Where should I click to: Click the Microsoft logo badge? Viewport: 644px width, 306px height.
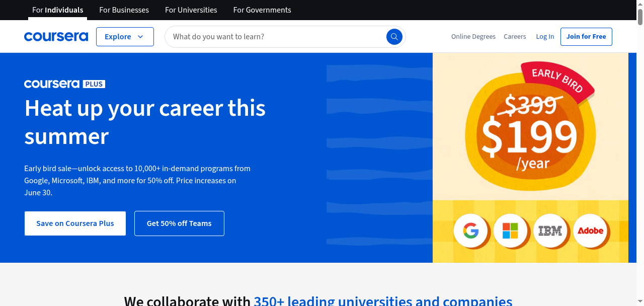click(510, 231)
